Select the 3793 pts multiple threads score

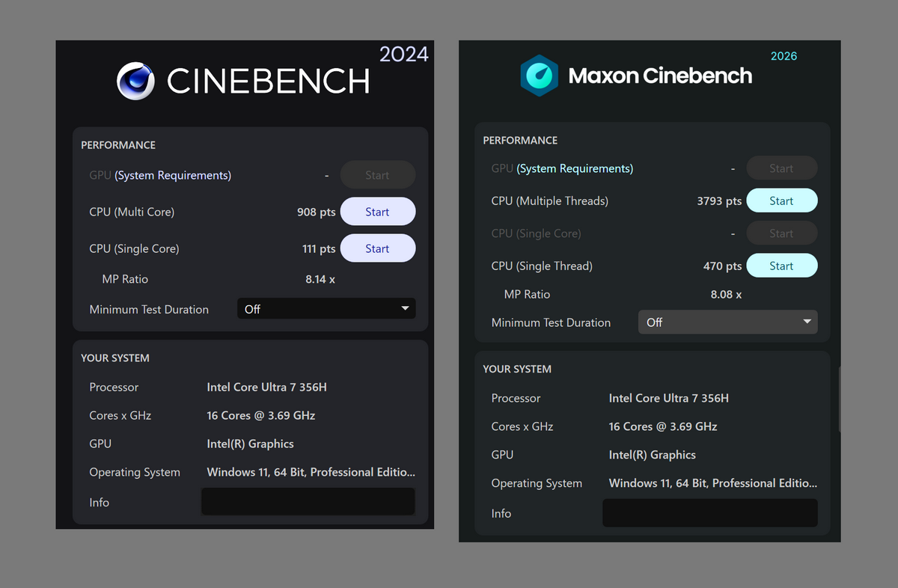click(x=720, y=200)
